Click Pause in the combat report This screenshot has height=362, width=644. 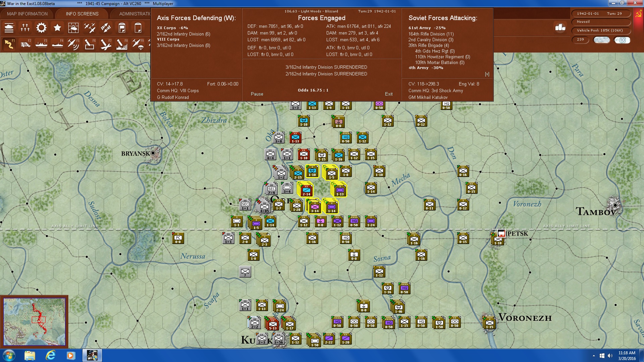257,94
